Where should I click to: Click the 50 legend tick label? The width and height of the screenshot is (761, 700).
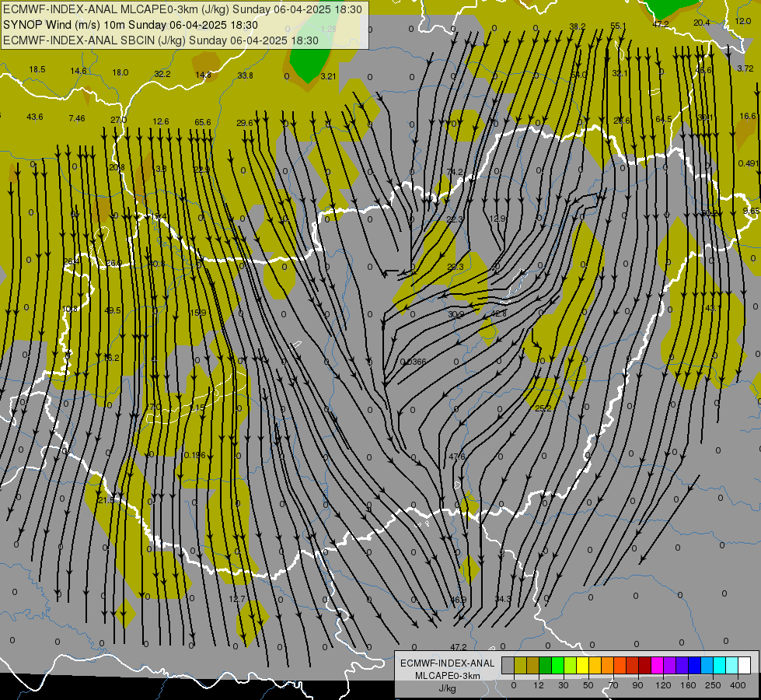click(x=588, y=685)
